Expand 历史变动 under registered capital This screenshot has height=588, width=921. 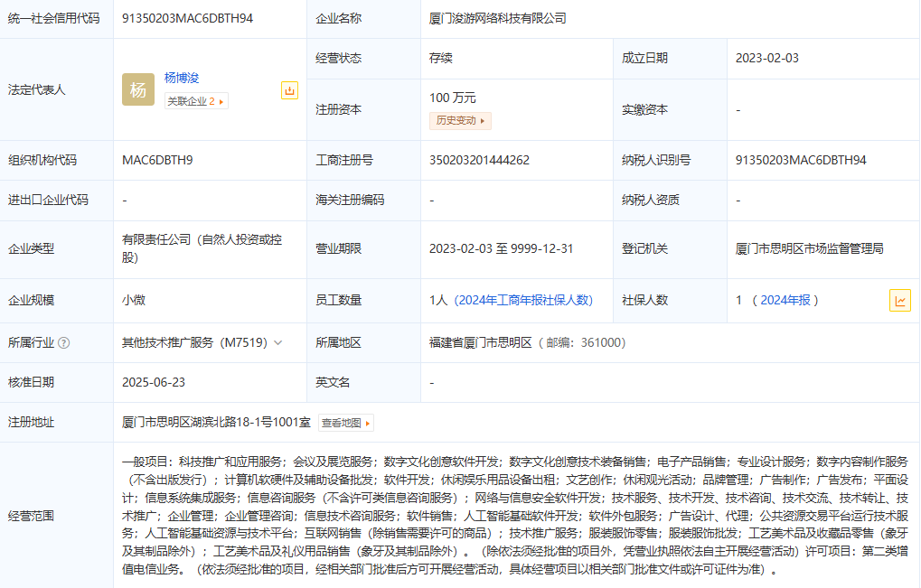coord(460,120)
